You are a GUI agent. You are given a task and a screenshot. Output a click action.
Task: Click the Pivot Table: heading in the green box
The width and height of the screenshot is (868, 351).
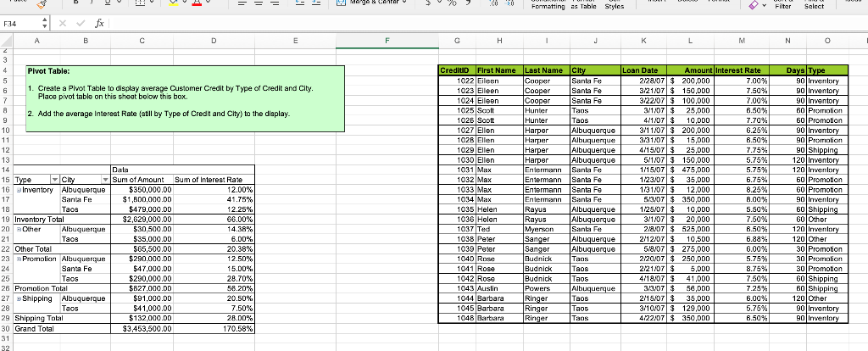tap(48, 71)
